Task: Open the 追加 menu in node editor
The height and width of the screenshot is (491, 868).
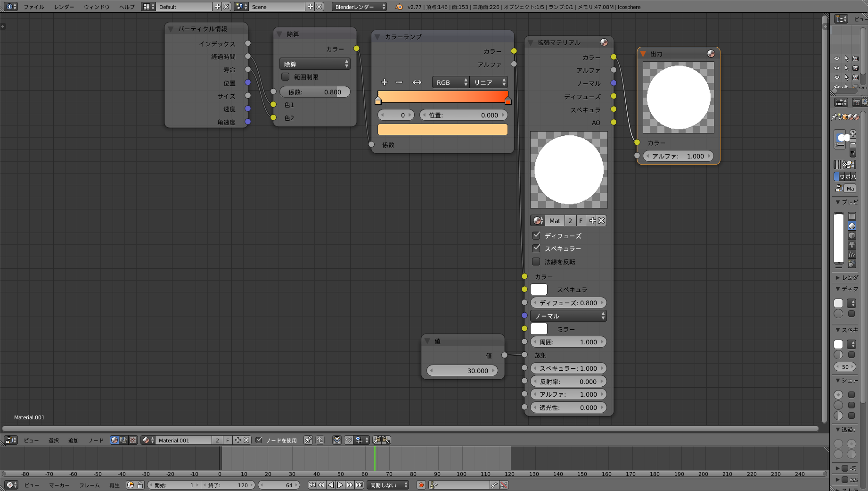Action: coord(74,440)
